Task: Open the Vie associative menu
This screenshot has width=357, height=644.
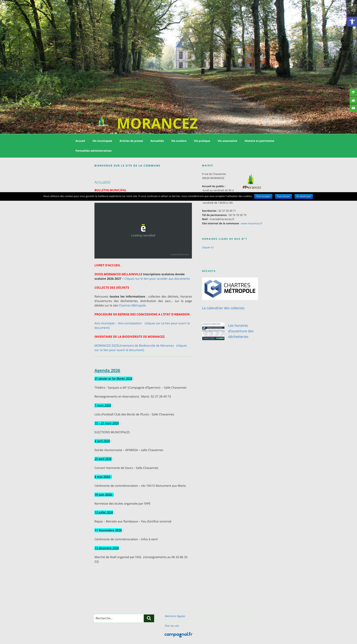Action: pyautogui.click(x=227, y=141)
